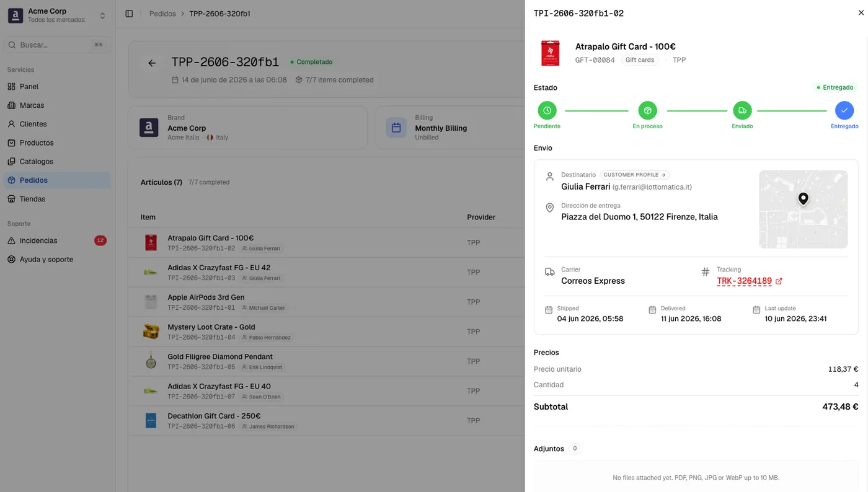
Task: Open Incidencias in the sidebar
Action: point(57,240)
